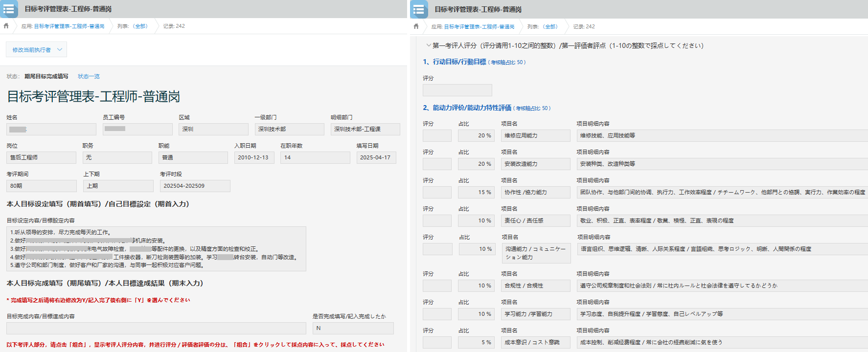
Task: Click the 填写日期 field showing 2025-04-17
Action: tap(376, 157)
